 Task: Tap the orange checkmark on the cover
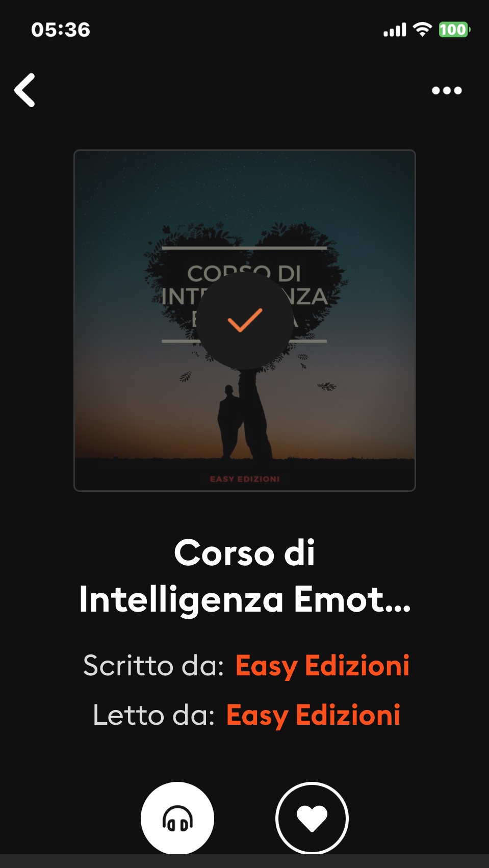click(245, 320)
